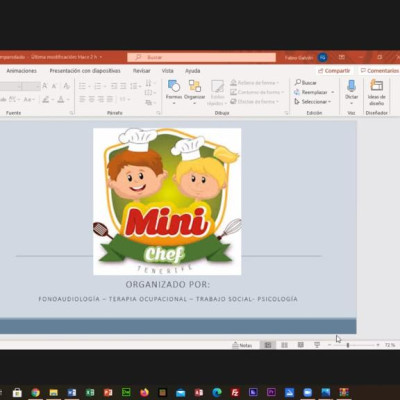Open FileZilla from the taskbar

235,392
